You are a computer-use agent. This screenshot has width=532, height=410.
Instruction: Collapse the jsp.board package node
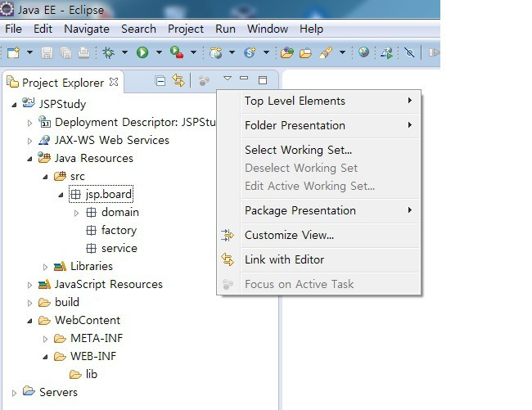tap(61, 195)
